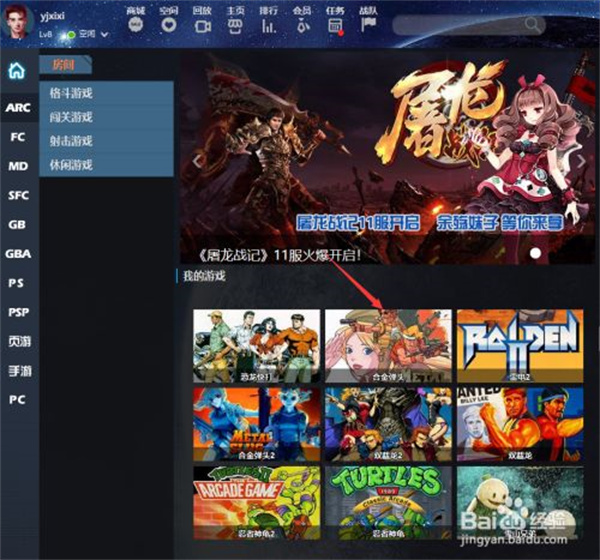Open the 任务 tasks icon
Viewport: 600px width, 560px height.
click(335, 26)
